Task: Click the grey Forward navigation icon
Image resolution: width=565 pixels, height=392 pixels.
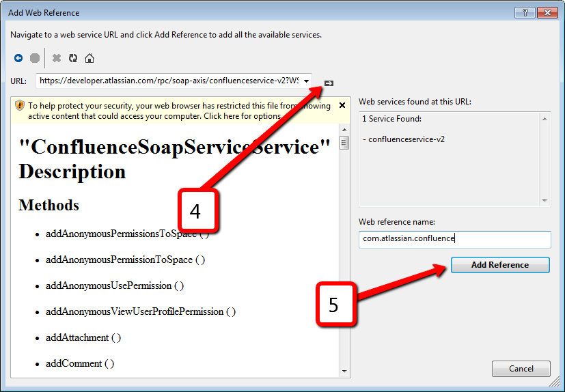Action: pyautogui.click(x=35, y=59)
